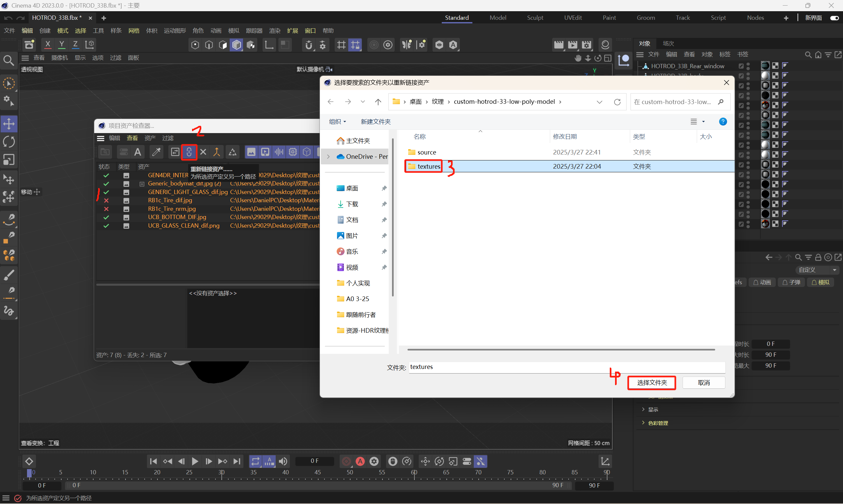Select the Move tool in left toolbar
843x504 pixels.
[x=9, y=124]
